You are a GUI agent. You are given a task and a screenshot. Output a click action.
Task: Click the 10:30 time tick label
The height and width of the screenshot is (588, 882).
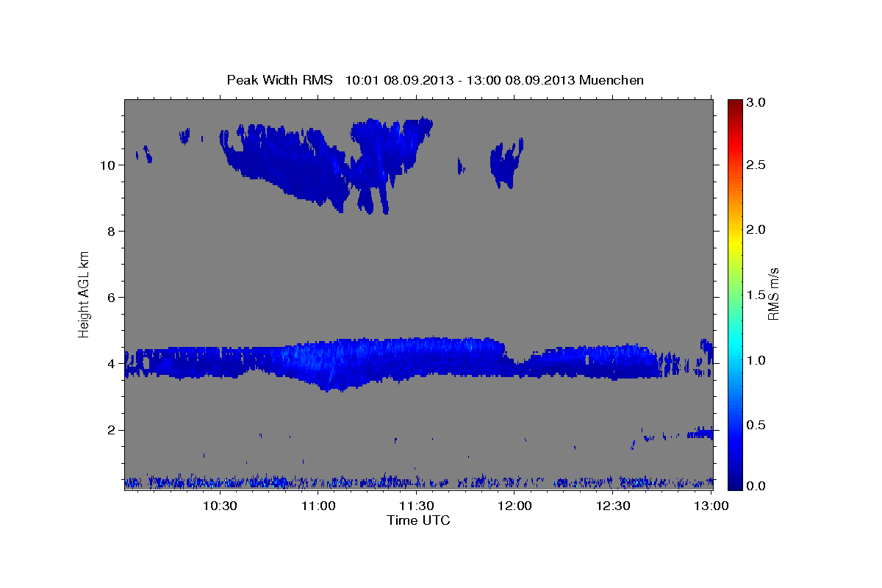[x=219, y=506]
